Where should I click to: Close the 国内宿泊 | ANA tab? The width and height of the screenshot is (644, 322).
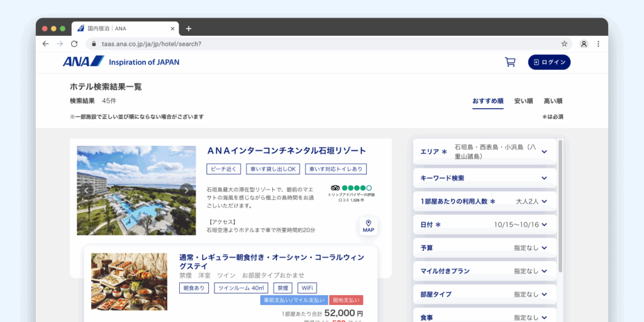click(x=172, y=29)
